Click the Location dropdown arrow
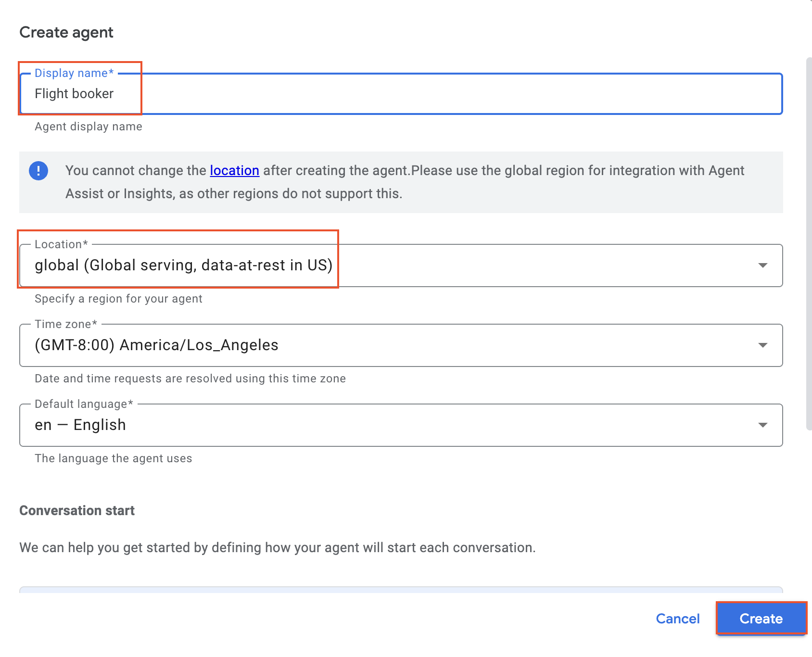Image resolution: width=812 pixels, height=657 pixels. point(762,265)
